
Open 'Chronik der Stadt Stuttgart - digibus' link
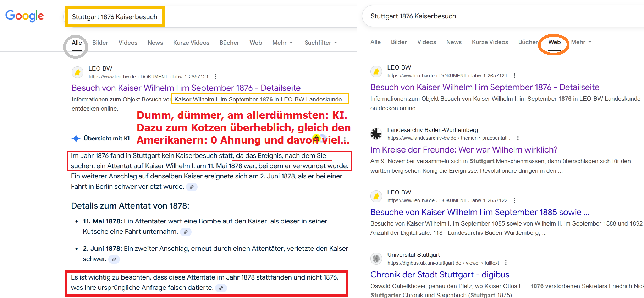click(x=440, y=275)
